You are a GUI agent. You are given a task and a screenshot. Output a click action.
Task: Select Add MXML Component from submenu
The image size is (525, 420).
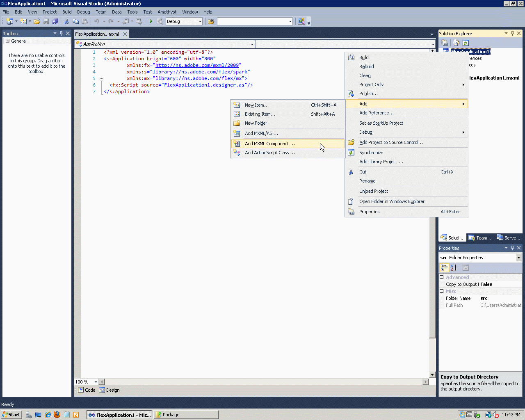288,144
